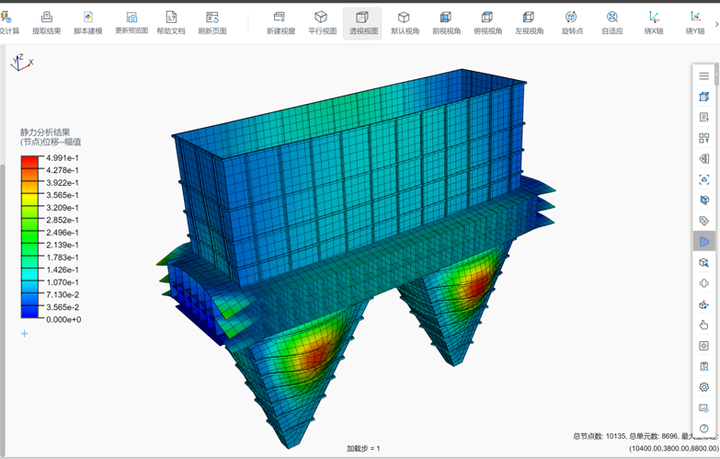Click the 旋转点 rotation point tool

(x=570, y=22)
